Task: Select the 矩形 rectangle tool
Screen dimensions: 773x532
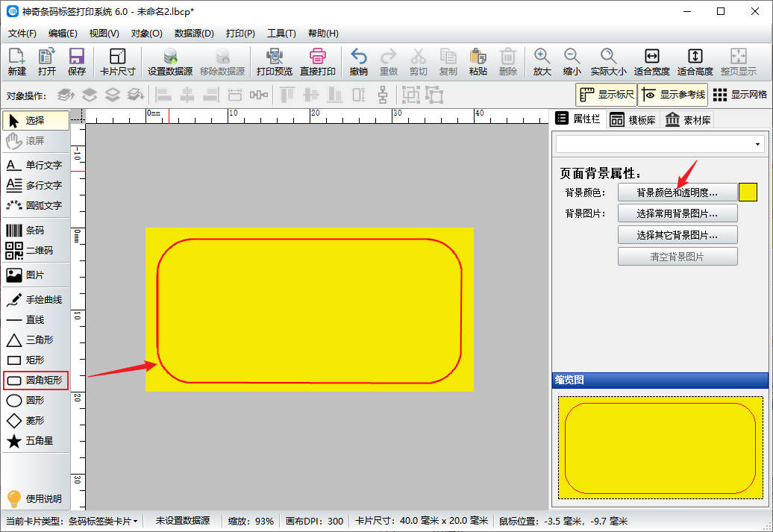Action: (35, 360)
